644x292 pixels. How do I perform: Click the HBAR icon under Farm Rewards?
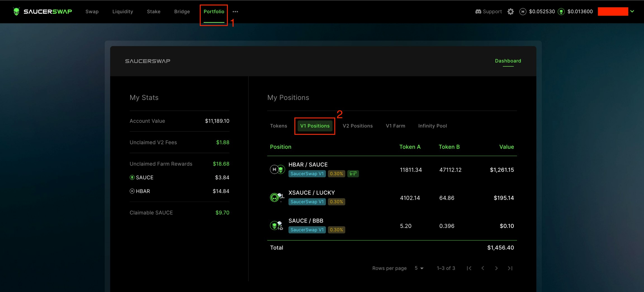pyautogui.click(x=132, y=191)
